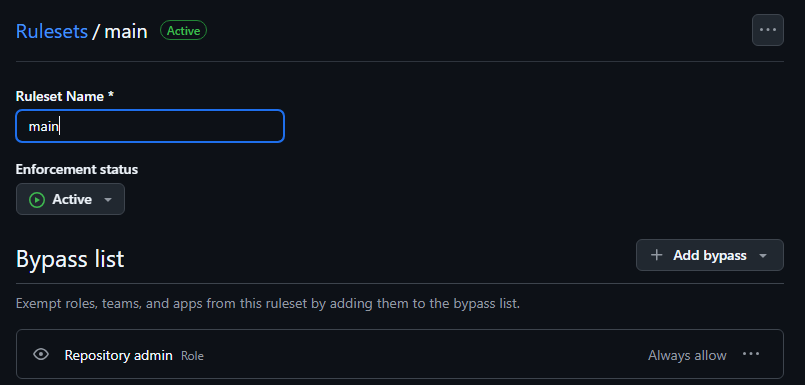The width and height of the screenshot is (805, 385).
Task: Click the Add bypass button
Action: pos(710,255)
